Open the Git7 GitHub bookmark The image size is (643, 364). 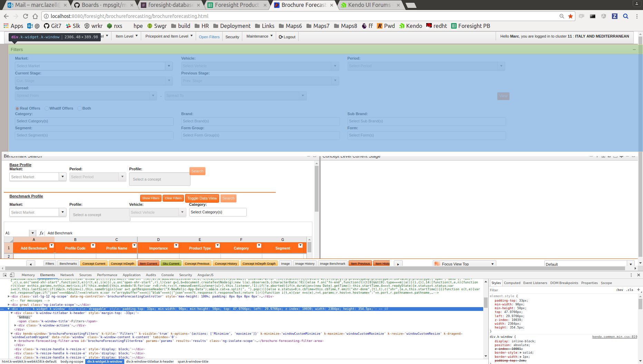[52, 26]
